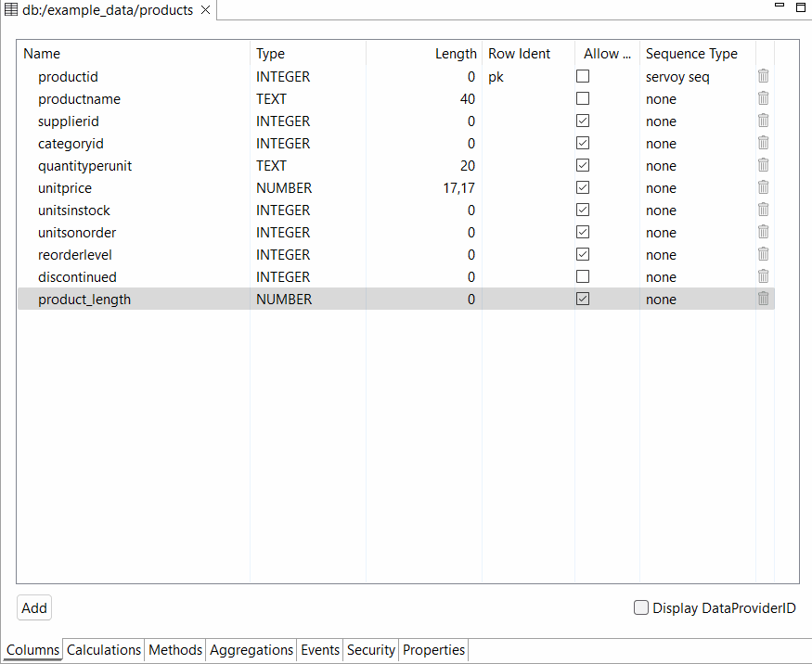Toggle Allow Null for productname
This screenshot has height=664, width=812.
pos(583,98)
